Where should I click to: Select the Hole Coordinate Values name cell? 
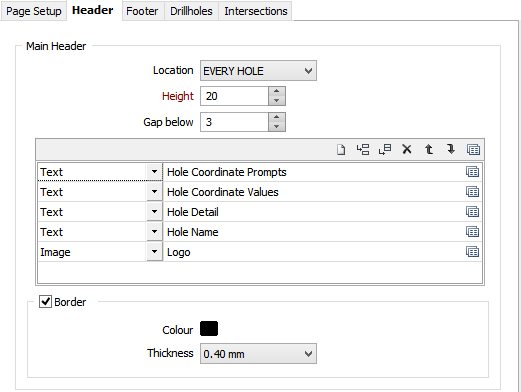point(314,192)
